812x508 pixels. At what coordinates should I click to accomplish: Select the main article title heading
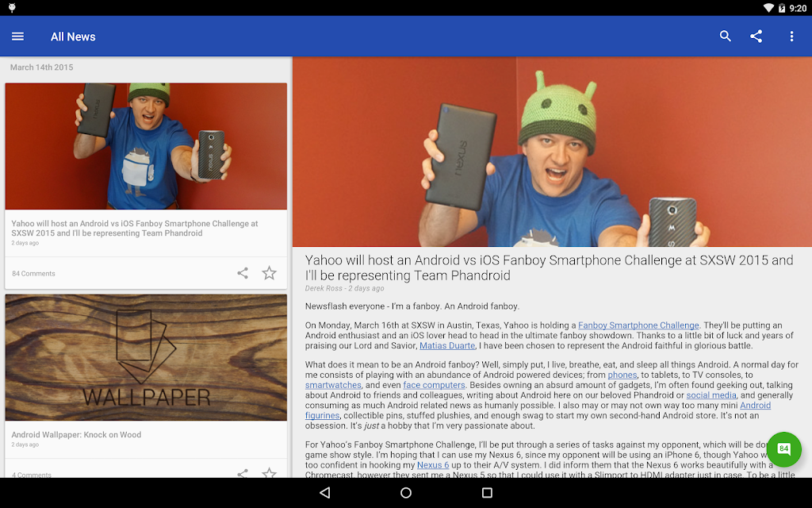coord(549,267)
